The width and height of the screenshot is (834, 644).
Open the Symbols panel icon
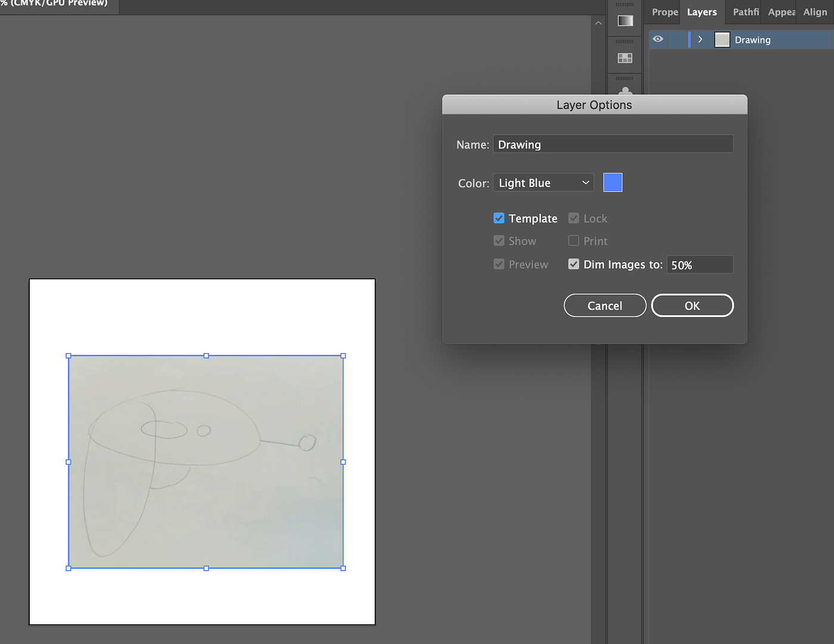[x=625, y=91]
